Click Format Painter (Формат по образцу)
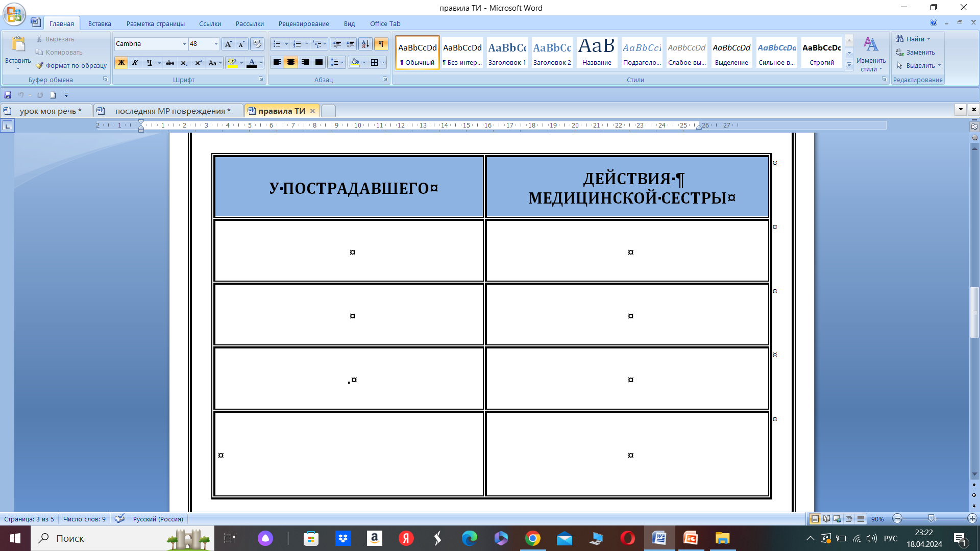Image resolution: width=980 pixels, height=551 pixels. [71, 65]
